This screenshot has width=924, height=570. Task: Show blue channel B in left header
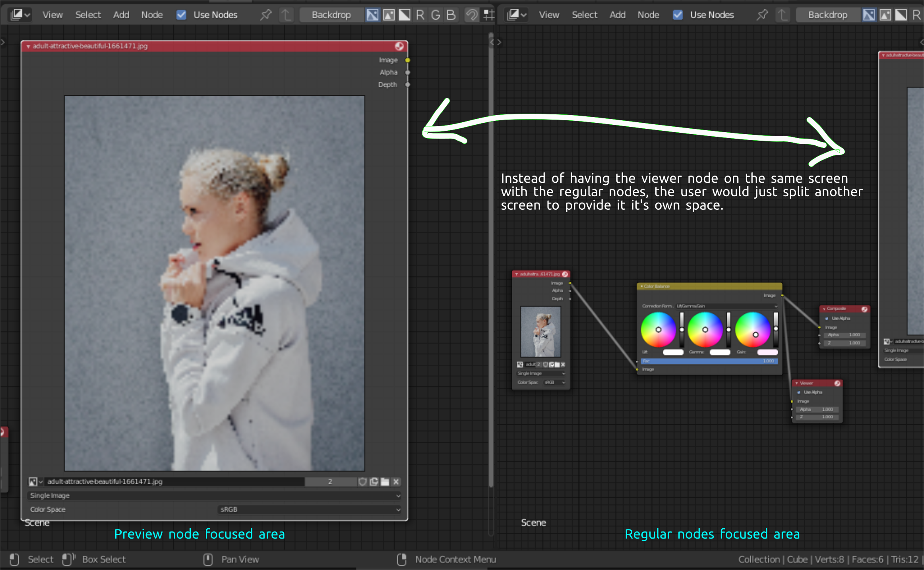coord(451,15)
